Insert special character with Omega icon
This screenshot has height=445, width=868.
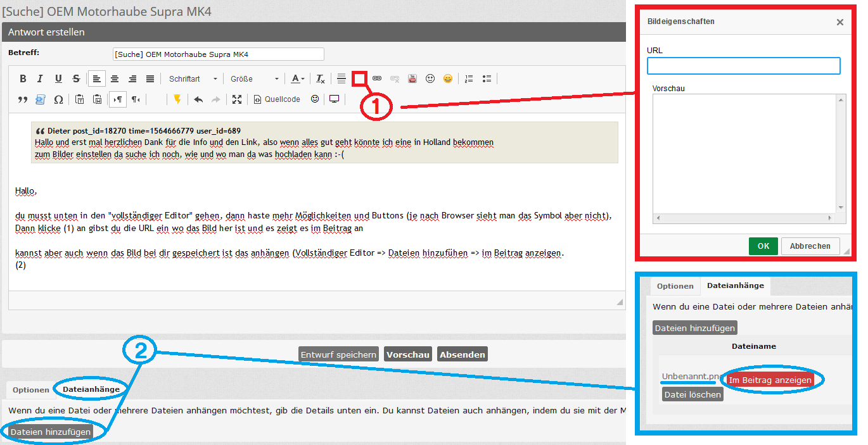point(58,99)
